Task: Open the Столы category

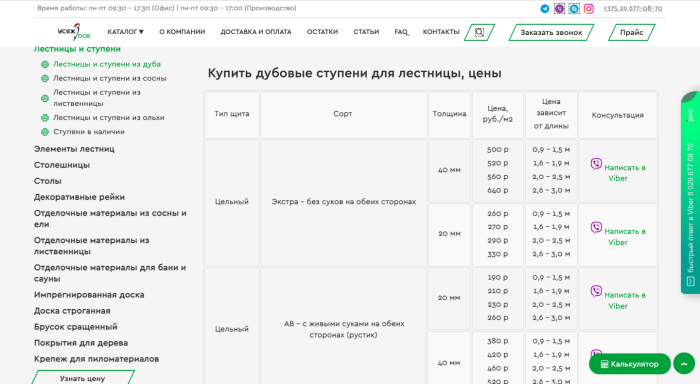Action: coord(48,181)
